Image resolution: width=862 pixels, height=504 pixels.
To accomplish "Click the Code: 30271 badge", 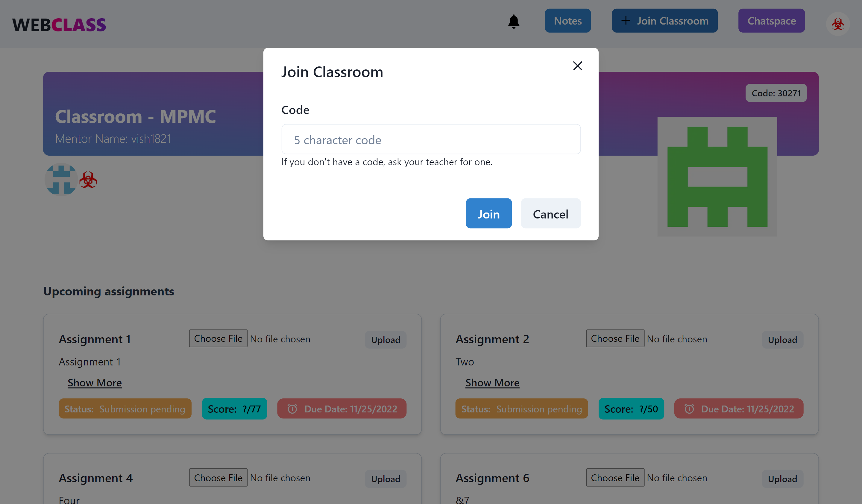I will (x=776, y=93).
